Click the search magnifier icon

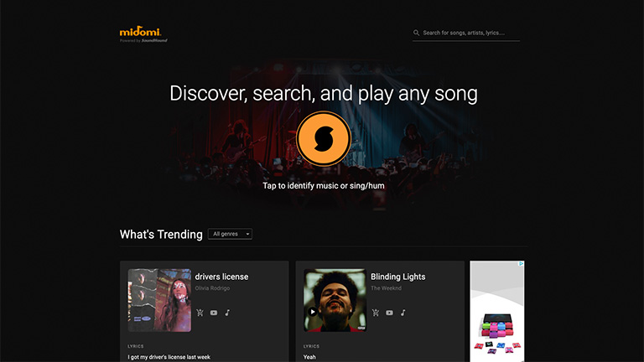tap(416, 34)
